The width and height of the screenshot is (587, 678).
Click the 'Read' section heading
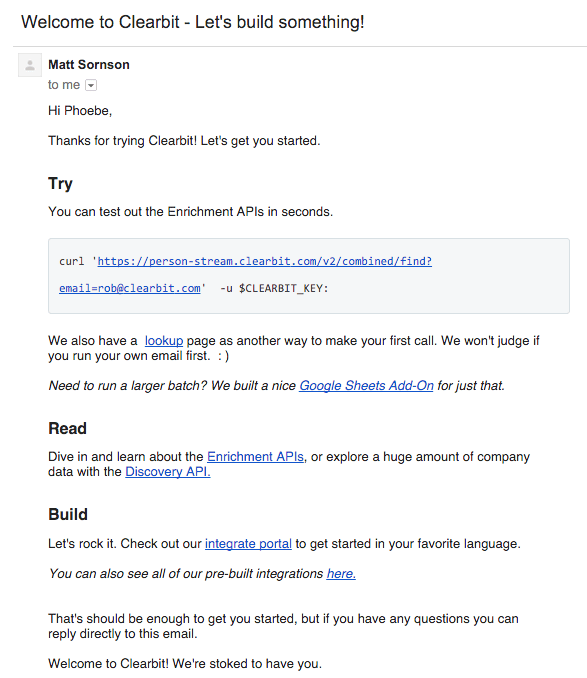(67, 429)
